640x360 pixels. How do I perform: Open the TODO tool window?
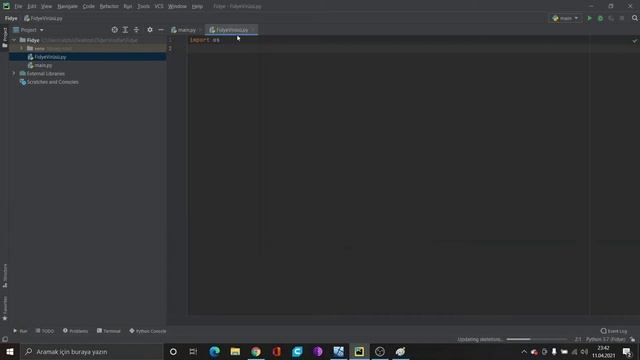44,331
